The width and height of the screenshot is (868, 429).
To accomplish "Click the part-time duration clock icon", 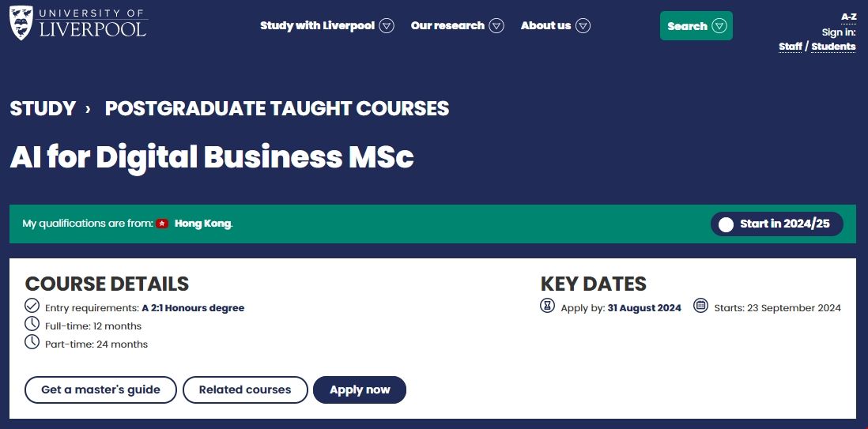I will click(x=32, y=343).
